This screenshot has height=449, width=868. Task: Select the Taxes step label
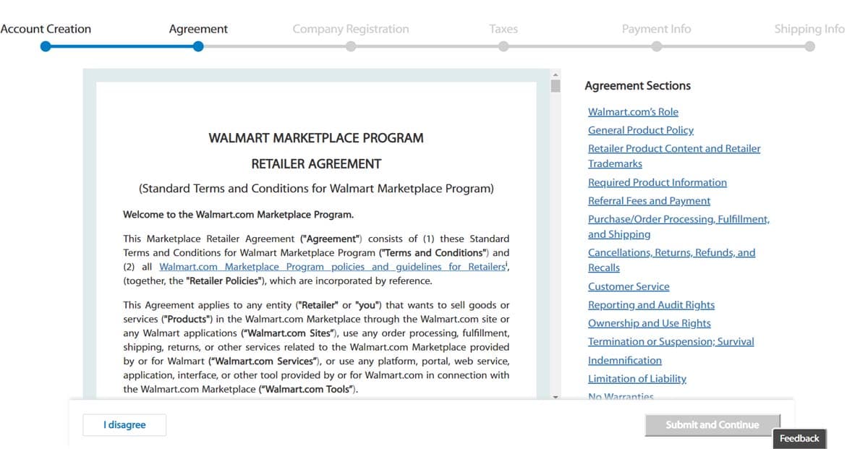pos(503,29)
